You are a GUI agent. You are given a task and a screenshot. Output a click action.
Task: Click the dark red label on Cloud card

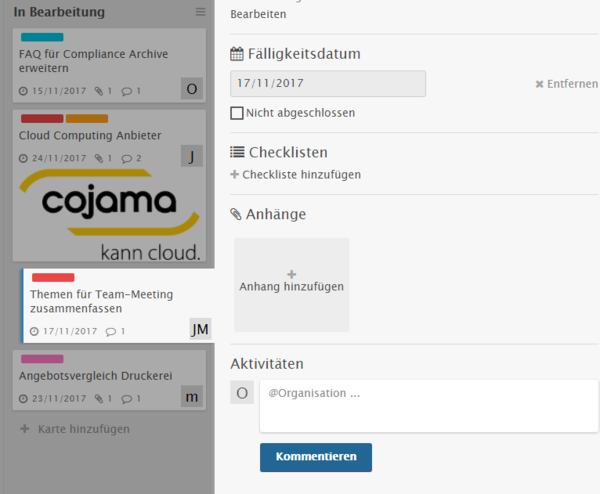coord(42,119)
